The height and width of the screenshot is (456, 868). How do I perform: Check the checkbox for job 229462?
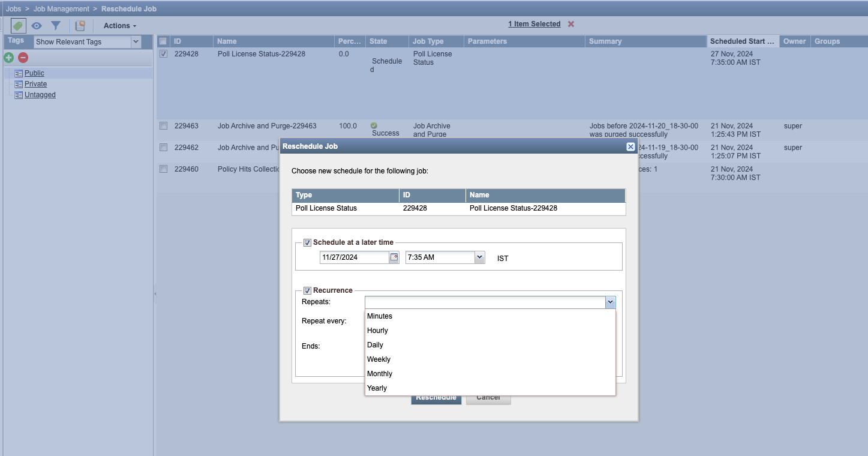[163, 148]
